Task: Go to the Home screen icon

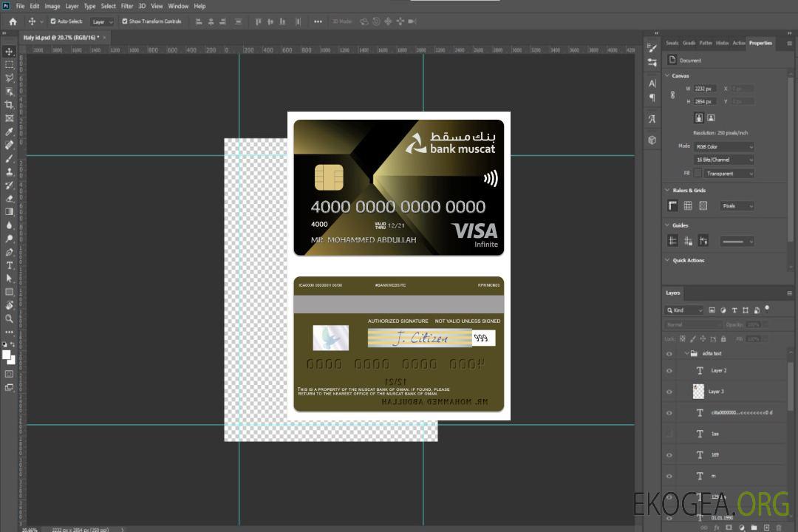Action: [13, 21]
